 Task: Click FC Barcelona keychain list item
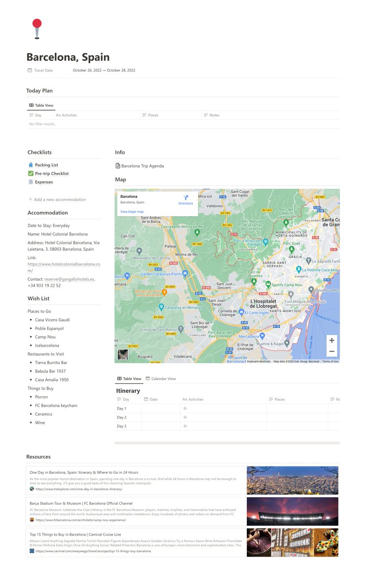pyautogui.click(x=56, y=406)
